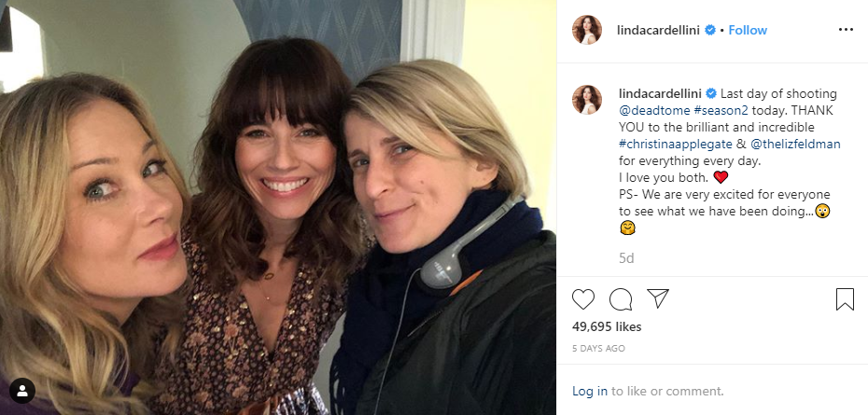868x415 pixels.
Task: Click the main post photo
Action: [278, 207]
